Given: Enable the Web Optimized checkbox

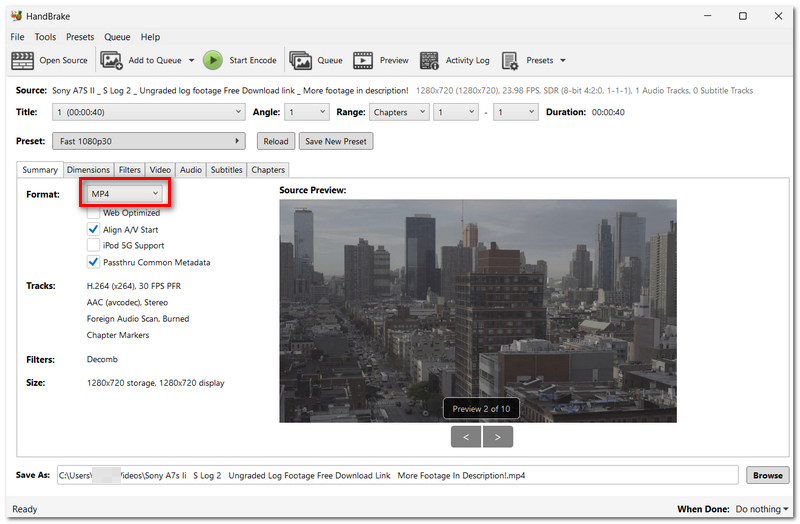Looking at the screenshot, I should coord(93,212).
